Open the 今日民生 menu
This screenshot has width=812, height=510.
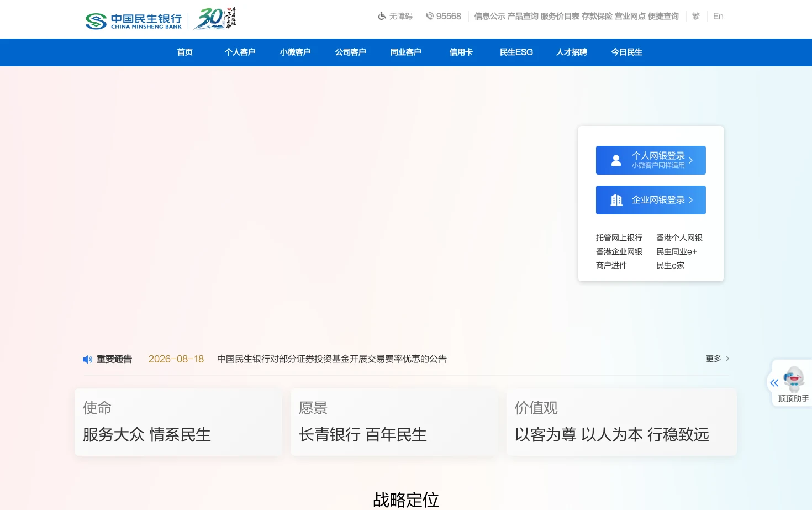pyautogui.click(x=627, y=52)
